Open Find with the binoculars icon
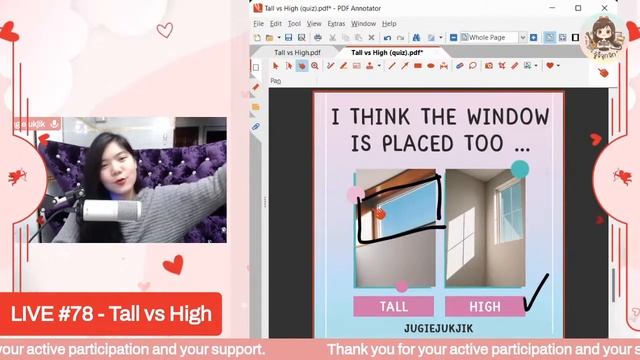Image resolution: width=640 pixels, height=360 pixels. [416, 38]
